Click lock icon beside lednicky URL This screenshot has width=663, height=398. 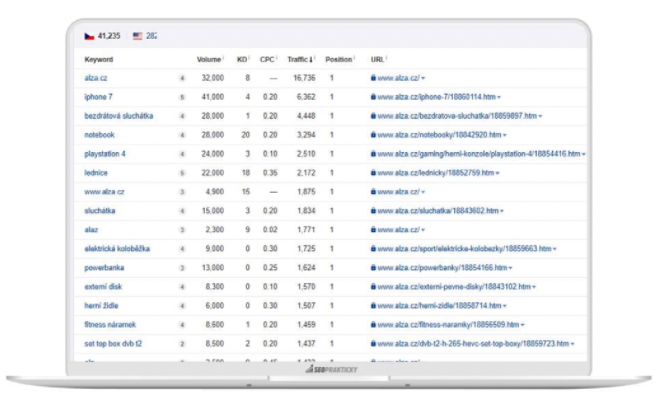[373, 173]
